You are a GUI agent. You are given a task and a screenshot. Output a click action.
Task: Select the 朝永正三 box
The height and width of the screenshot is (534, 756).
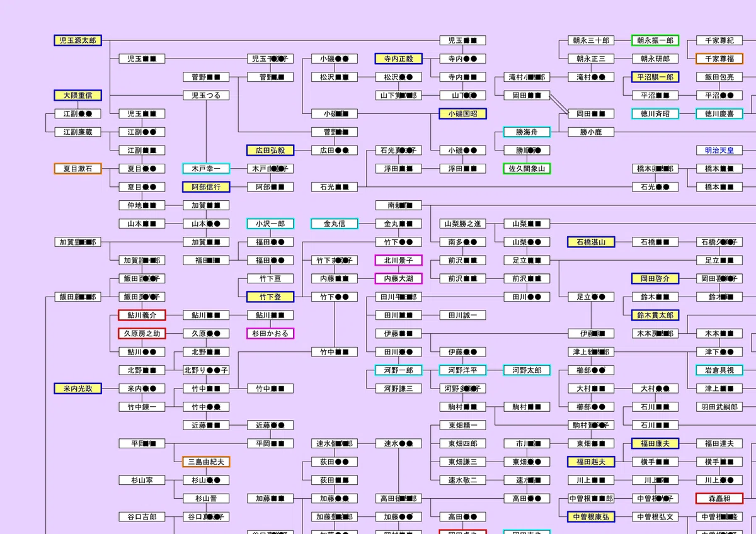[x=592, y=59]
